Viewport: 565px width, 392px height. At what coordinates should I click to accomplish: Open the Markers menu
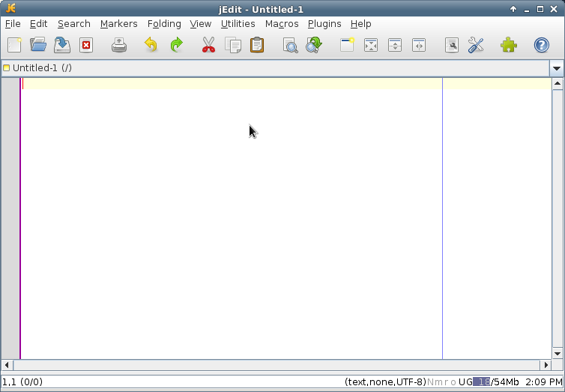(119, 24)
